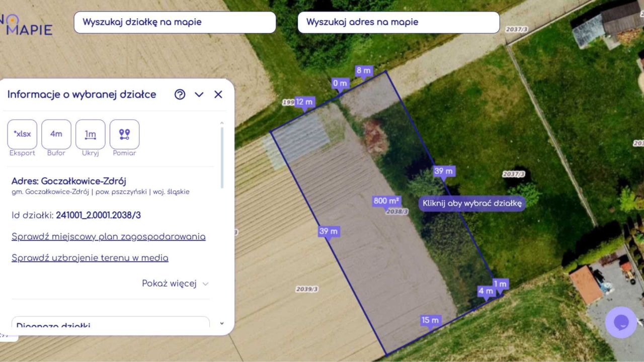Open the help question mark icon

[180, 95]
